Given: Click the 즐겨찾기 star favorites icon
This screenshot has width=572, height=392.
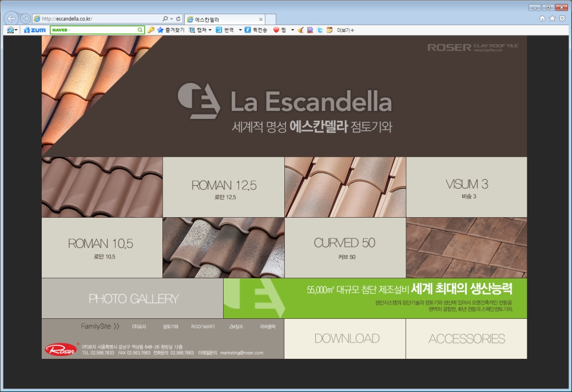Looking at the screenshot, I should pos(161,30).
